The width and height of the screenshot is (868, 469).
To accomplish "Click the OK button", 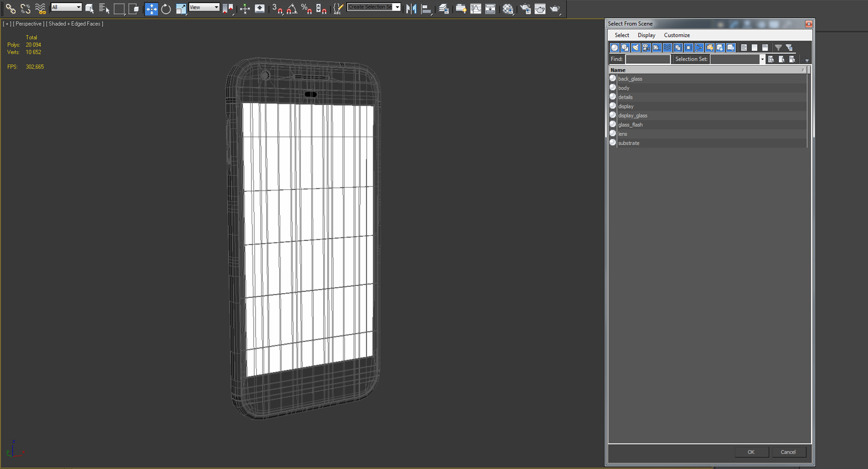I will [751, 452].
